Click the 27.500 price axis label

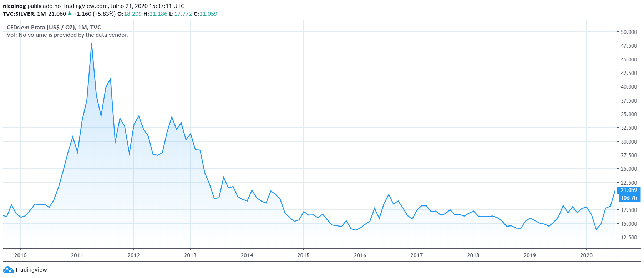click(629, 155)
